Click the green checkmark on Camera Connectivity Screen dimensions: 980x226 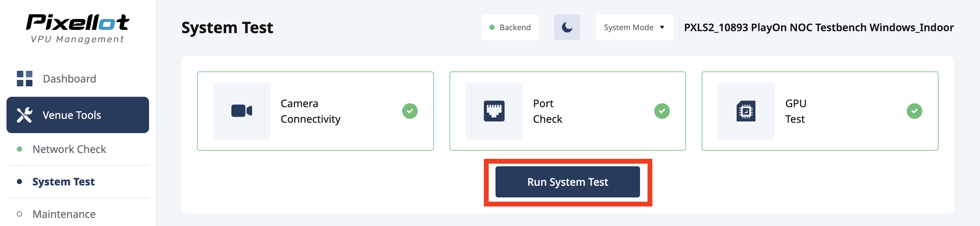pyautogui.click(x=410, y=111)
